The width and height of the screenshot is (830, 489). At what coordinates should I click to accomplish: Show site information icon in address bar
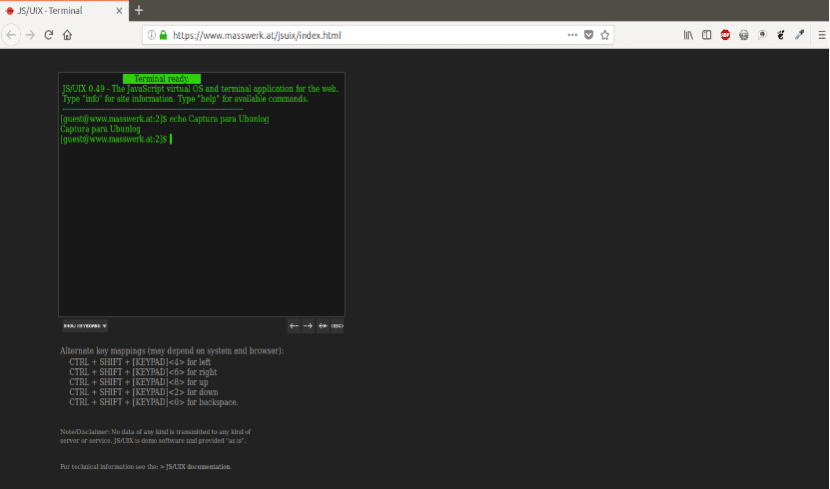(151, 35)
